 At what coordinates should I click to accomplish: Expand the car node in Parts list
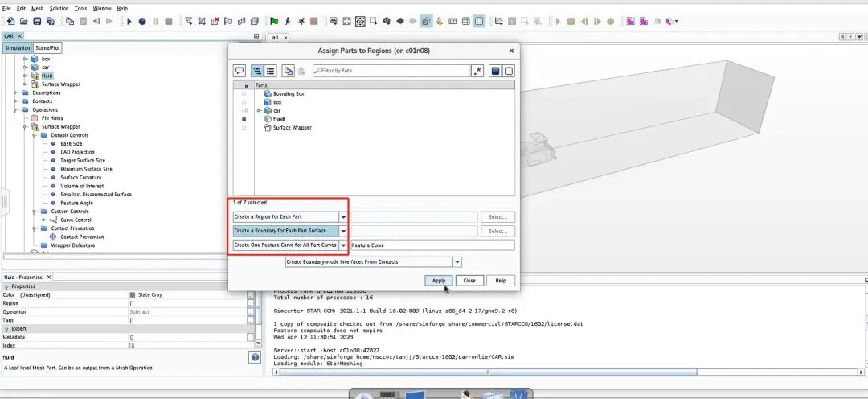point(260,111)
